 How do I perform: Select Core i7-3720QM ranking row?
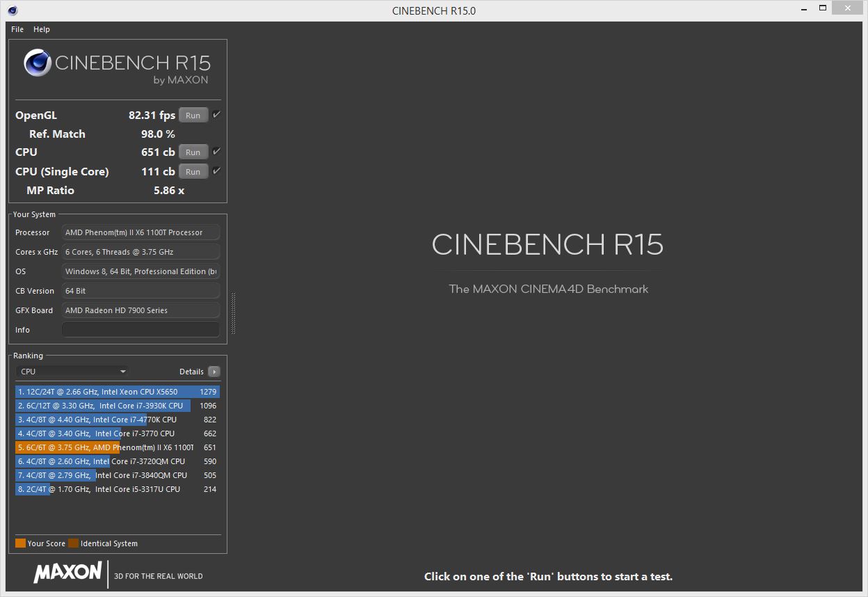(x=118, y=461)
